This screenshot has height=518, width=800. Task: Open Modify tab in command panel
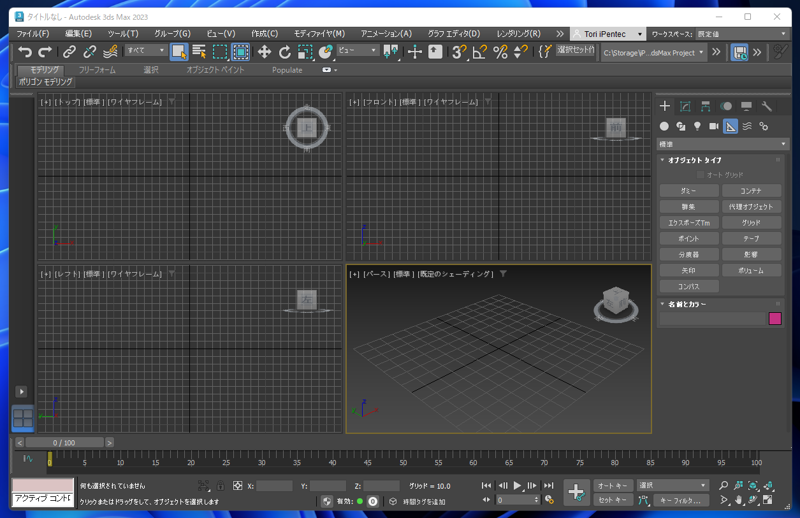coord(685,106)
